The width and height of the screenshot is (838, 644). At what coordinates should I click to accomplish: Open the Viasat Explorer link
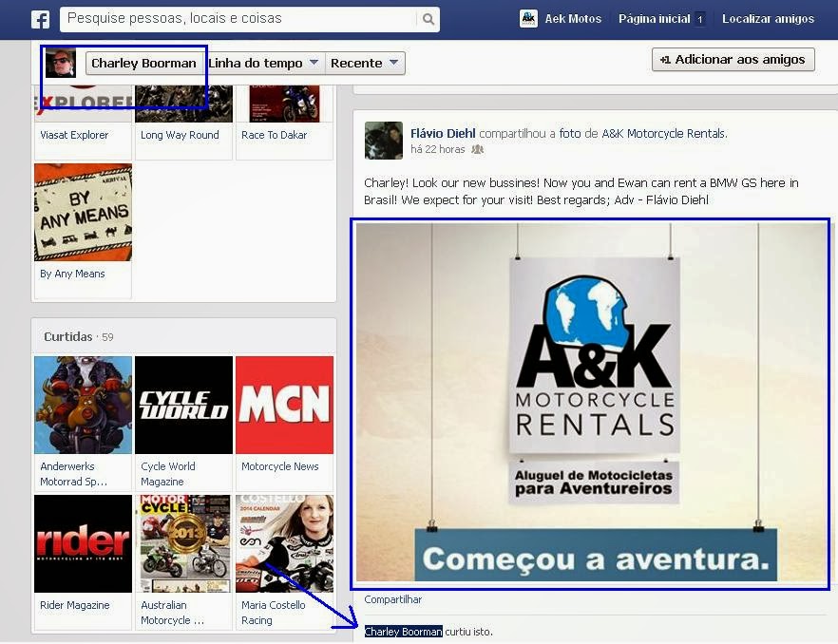tap(74, 135)
